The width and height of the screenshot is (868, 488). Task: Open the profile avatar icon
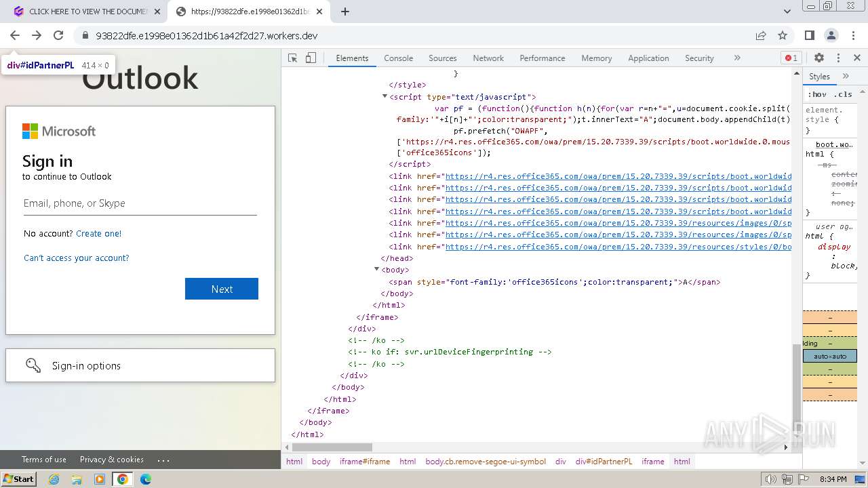click(831, 35)
